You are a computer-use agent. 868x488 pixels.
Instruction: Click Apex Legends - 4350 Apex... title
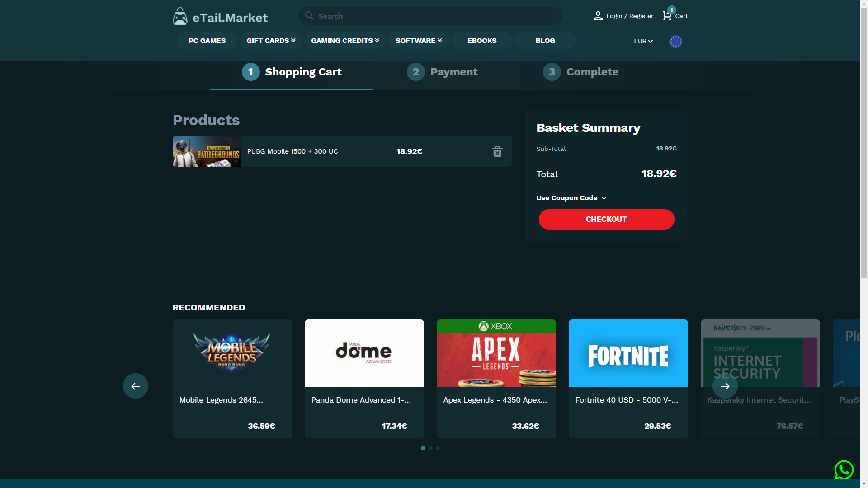point(495,400)
